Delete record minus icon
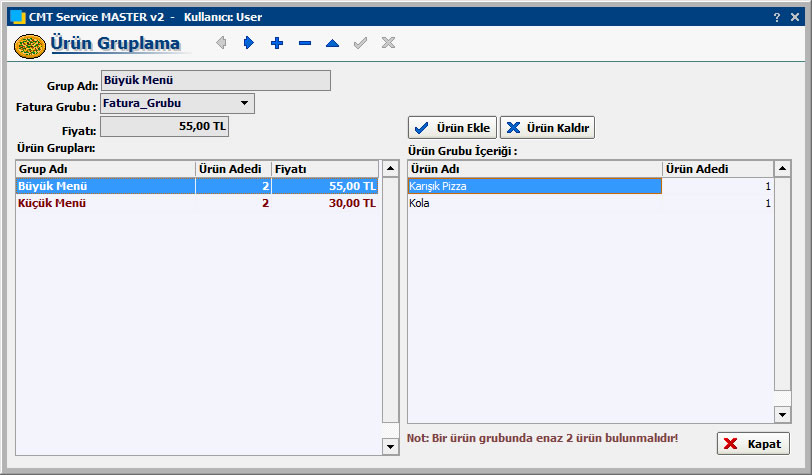This screenshot has height=475, width=812. 305,43
